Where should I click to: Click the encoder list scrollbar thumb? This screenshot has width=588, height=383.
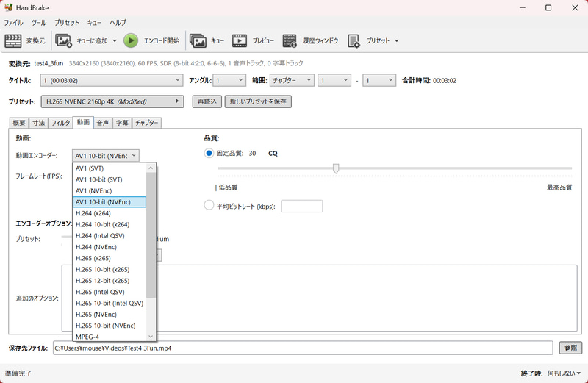click(151, 235)
